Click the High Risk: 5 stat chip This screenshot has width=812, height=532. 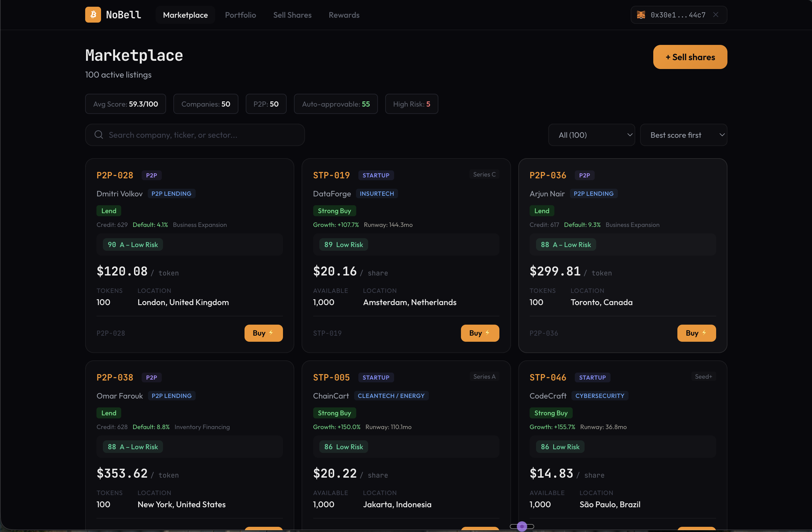click(411, 104)
